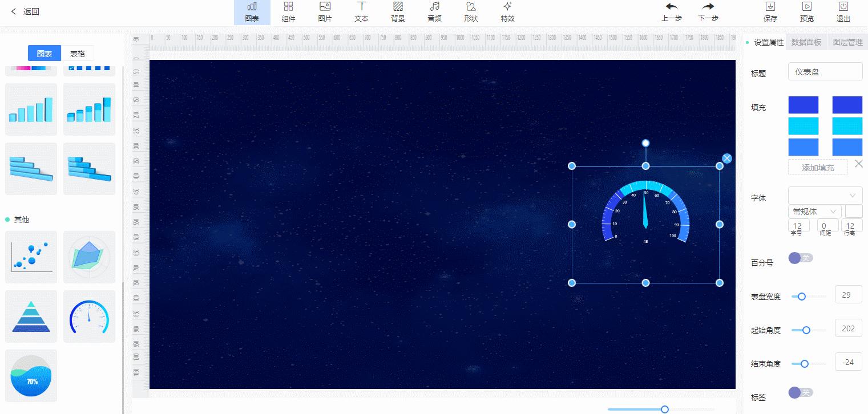Viewport: 868px width, 414px height.
Task: Switch to the 表格 tab in left panel
Action: click(x=78, y=54)
